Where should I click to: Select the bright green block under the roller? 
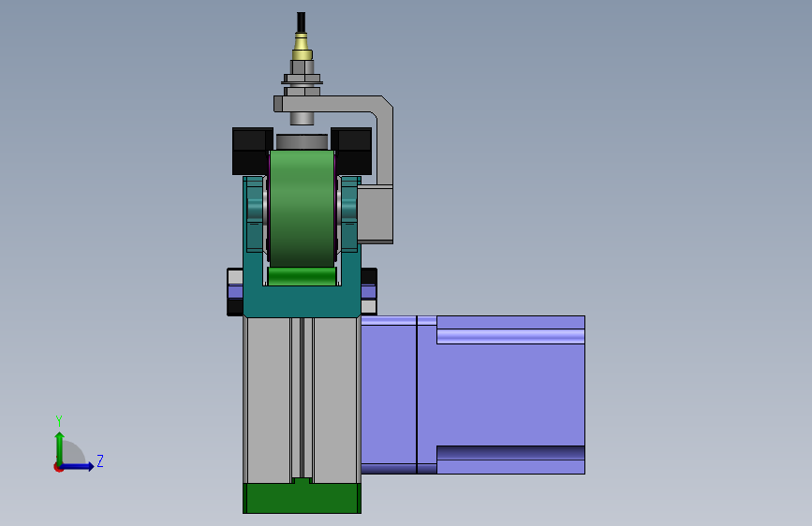pos(302,276)
